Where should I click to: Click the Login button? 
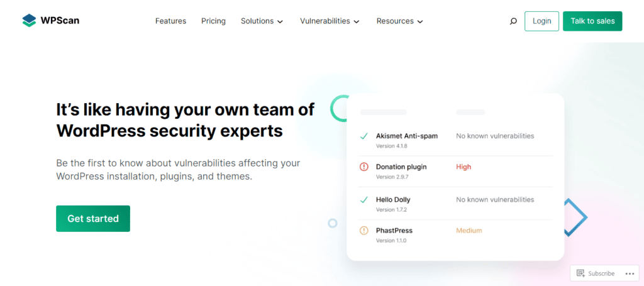point(541,21)
